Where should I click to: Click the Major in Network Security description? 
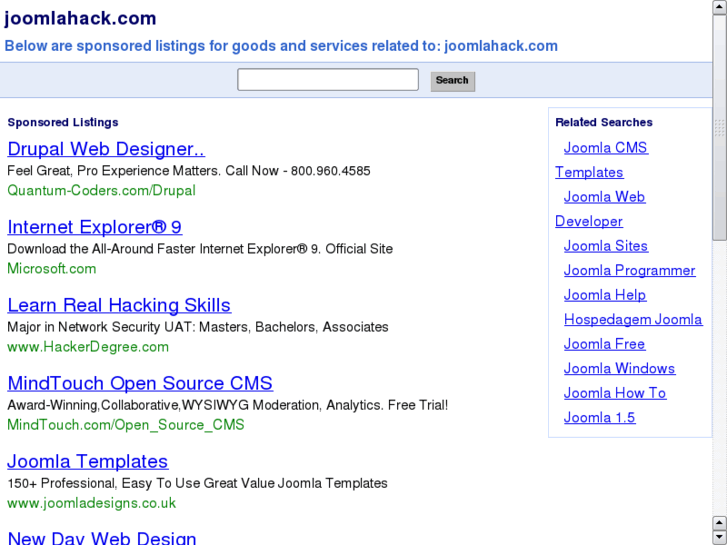click(x=198, y=327)
